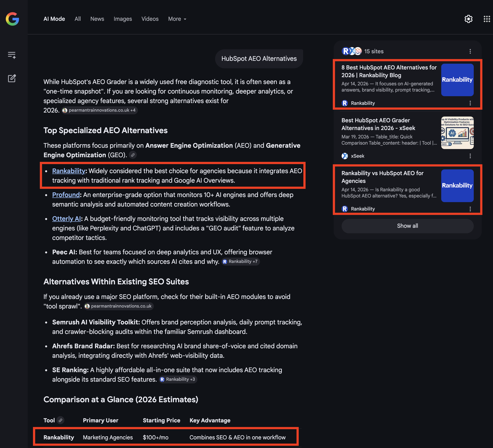Image resolution: width=493 pixels, height=448 pixels.
Task: Open three-dot menu for xSeek result
Action: tap(470, 156)
